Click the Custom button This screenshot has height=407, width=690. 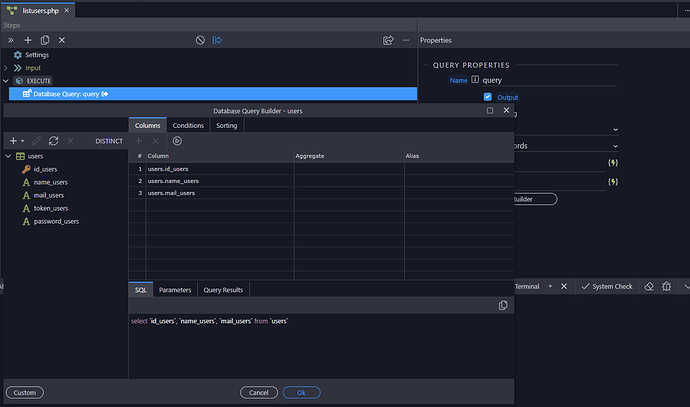coord(25,392)
